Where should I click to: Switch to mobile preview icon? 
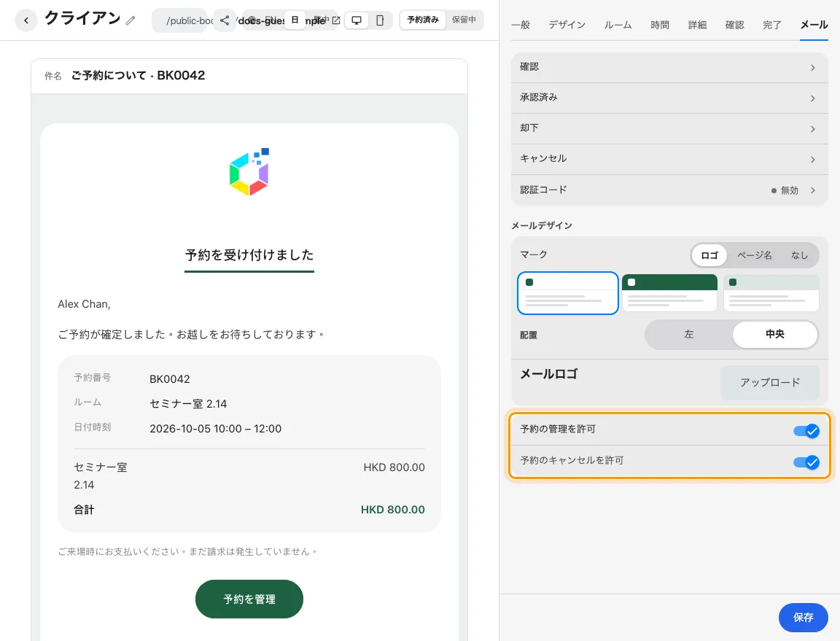[x=380, y=20]
